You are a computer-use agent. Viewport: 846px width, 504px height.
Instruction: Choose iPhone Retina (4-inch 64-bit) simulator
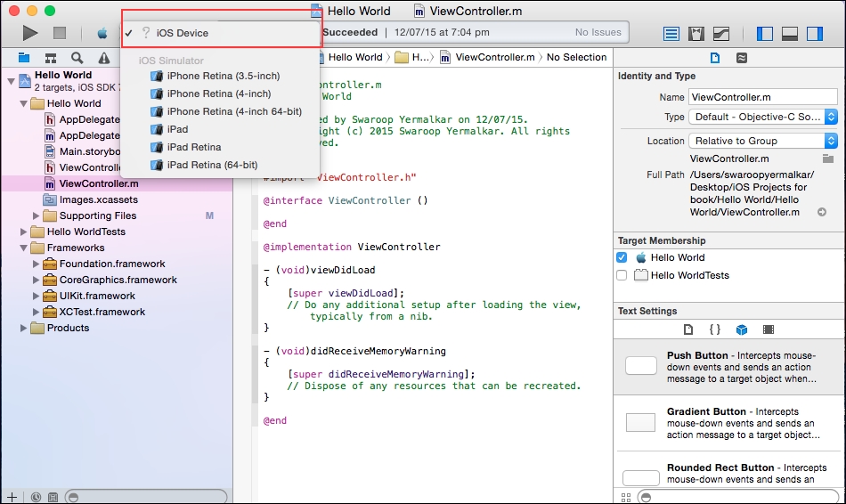[220, 111]
